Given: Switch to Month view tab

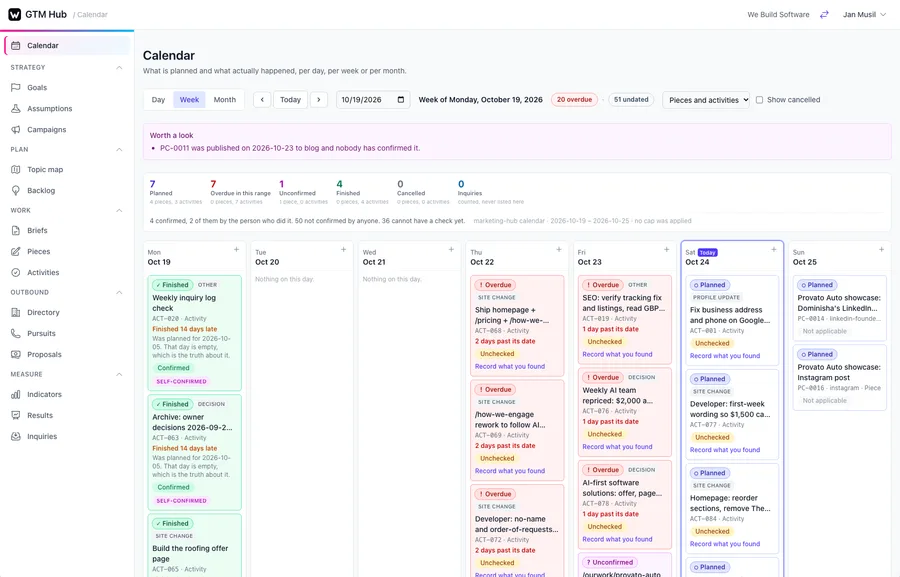Looking at the screenshot, I should 224,99.
